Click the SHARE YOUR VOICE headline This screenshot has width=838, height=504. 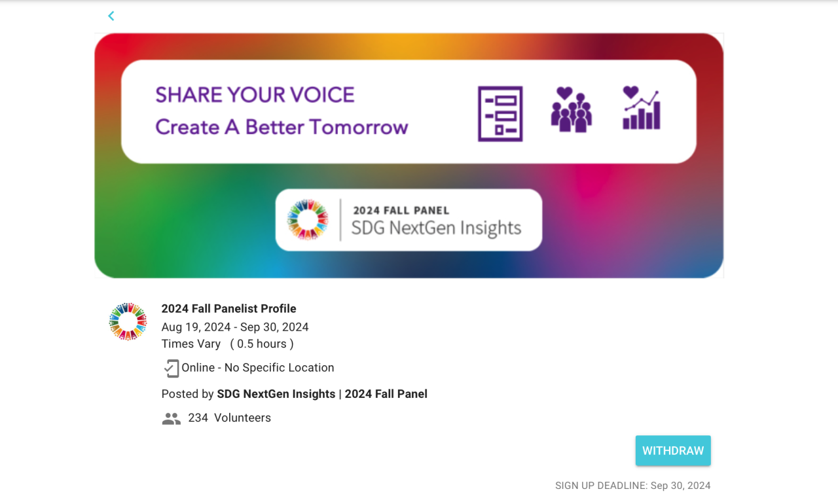click(255, 95)
